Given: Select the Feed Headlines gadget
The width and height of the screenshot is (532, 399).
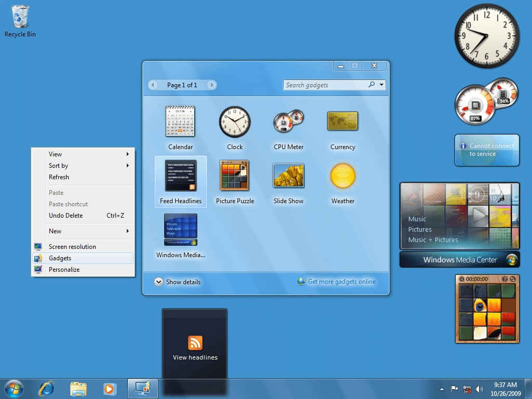Looking at the screenshot, I should (180, 182).
